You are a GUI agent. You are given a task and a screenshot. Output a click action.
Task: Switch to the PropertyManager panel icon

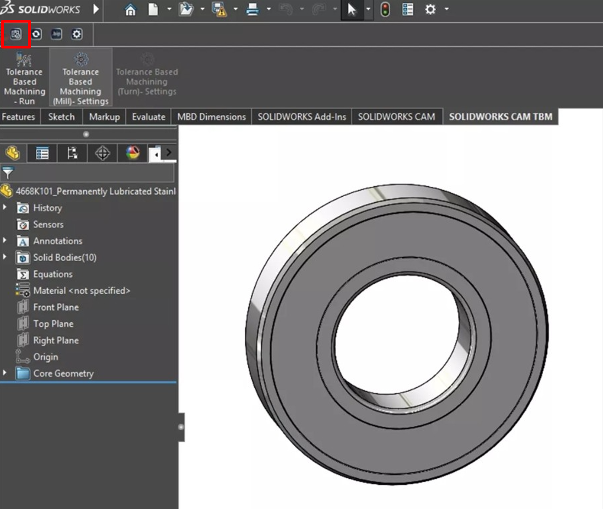pyautogui.click(x=42, y=153)
